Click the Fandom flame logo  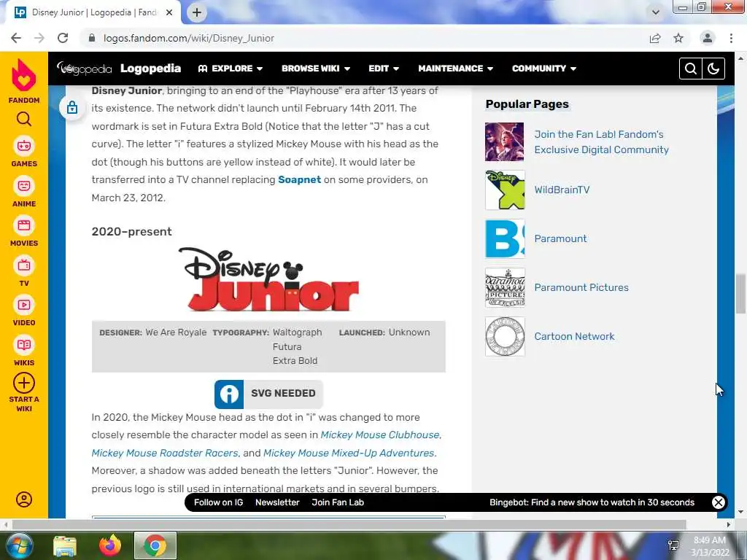point(24,76)
